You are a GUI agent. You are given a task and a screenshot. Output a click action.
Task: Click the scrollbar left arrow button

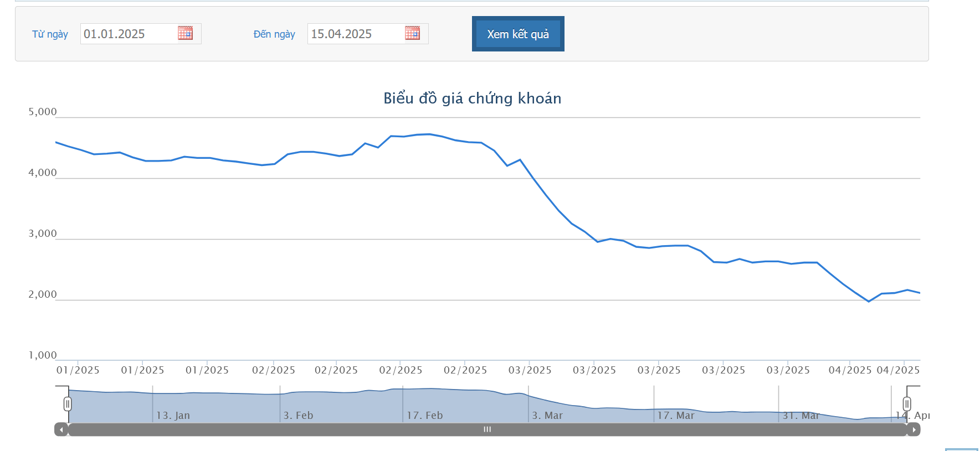click(x=61, y=429)
